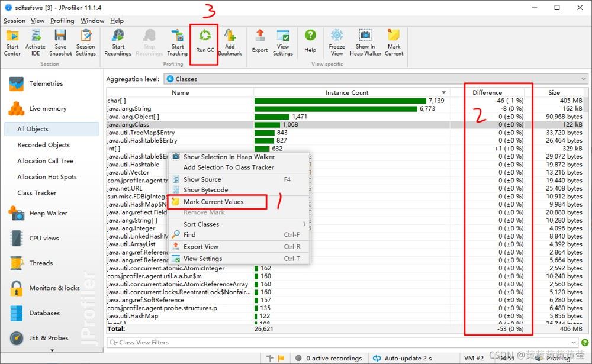This screenshot has width=592, height=364.
Task: Choose Add Selection To Class Tracker
Action: 239,167
